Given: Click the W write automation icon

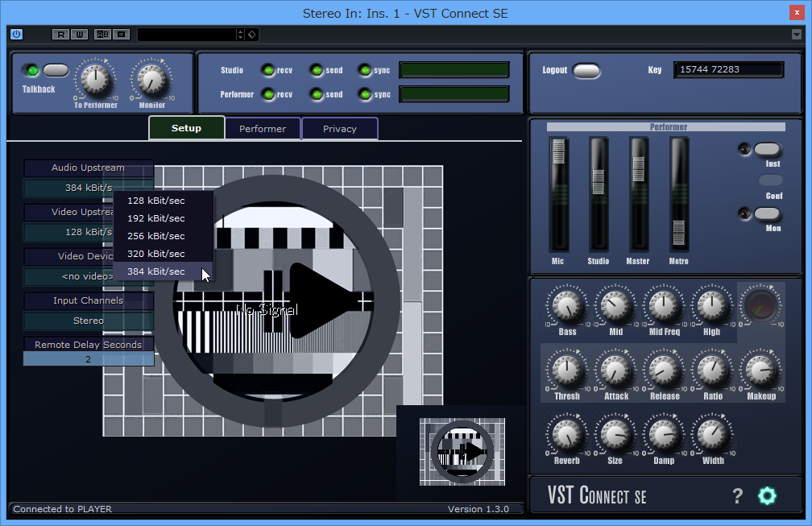Looking at the screenshot, I should [x=79, y=34].
